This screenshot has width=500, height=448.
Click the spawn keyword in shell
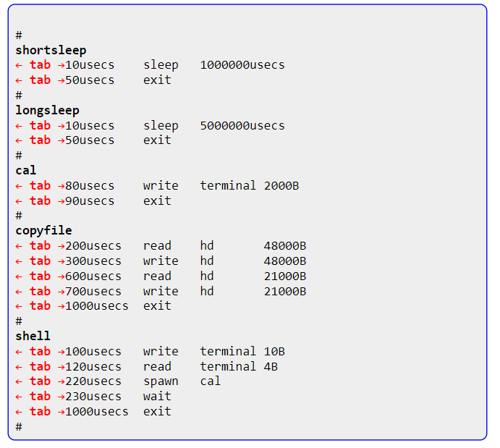pos(161,381)
